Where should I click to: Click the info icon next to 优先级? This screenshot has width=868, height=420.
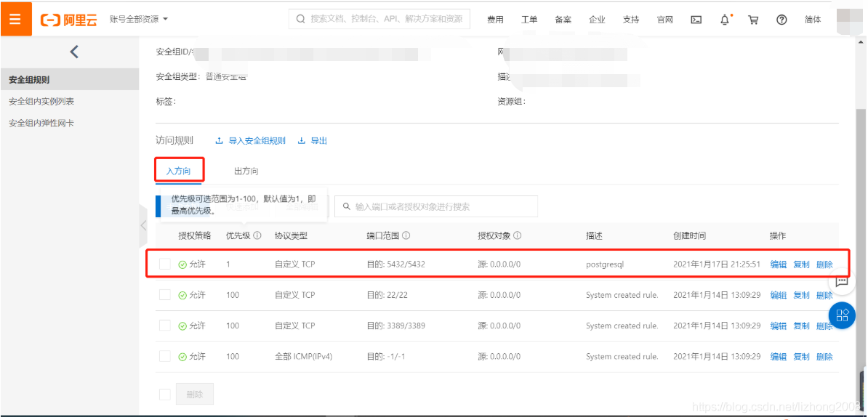click(x=257, y=235)
